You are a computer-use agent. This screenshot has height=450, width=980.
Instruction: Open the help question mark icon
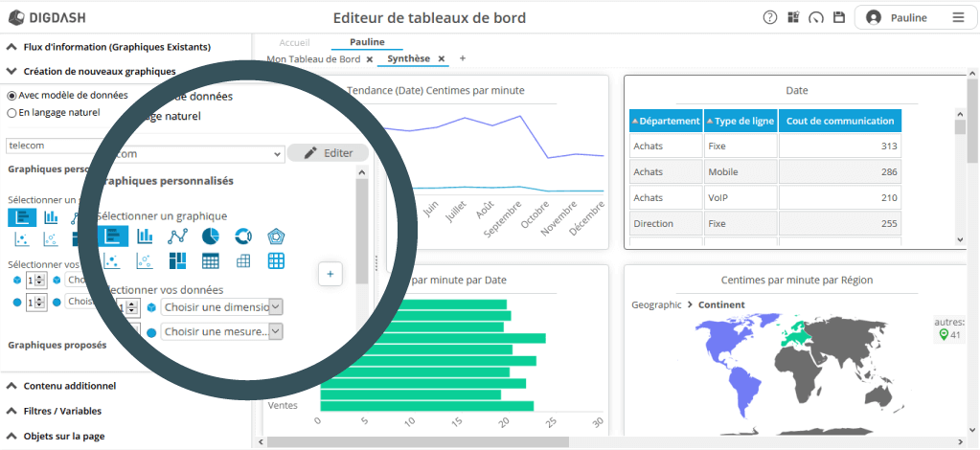pos(770,17)
